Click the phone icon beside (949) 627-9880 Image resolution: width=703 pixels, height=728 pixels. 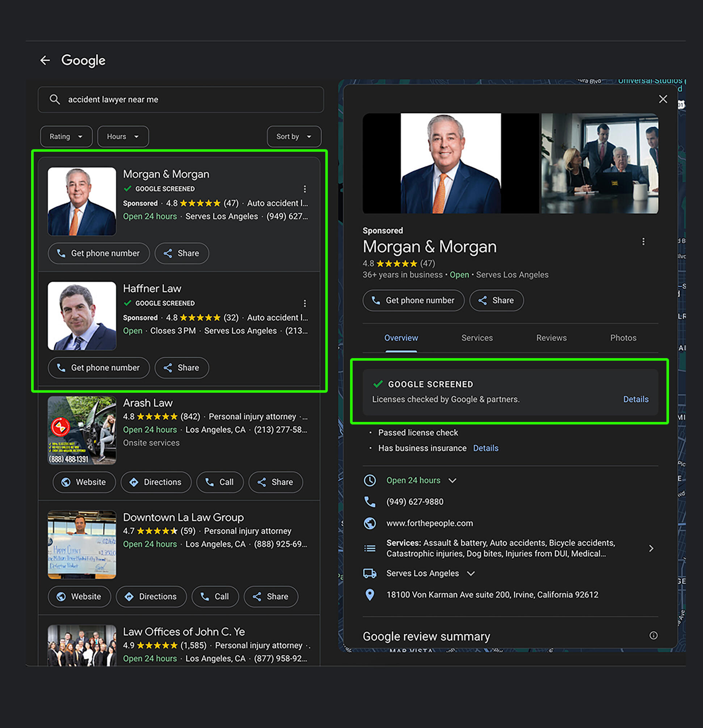pos(369,502)
